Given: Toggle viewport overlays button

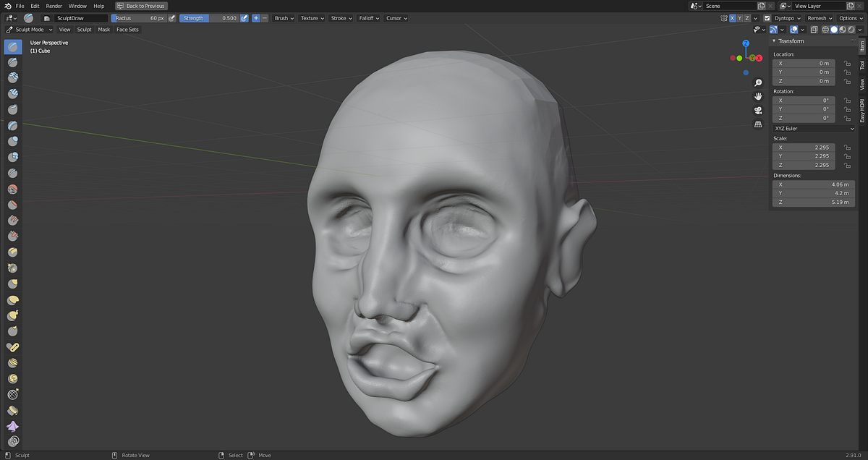Looking at the screenshot, I should (x=793, y=30).
